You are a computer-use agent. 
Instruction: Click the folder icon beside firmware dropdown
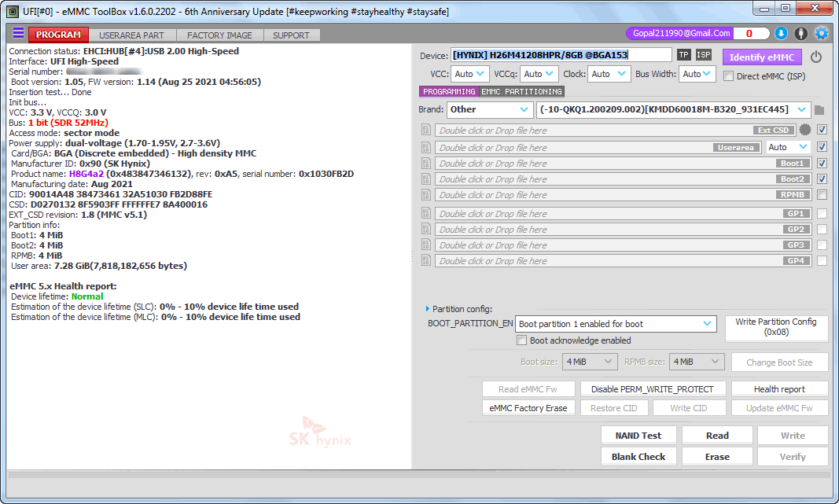(819, 109)
